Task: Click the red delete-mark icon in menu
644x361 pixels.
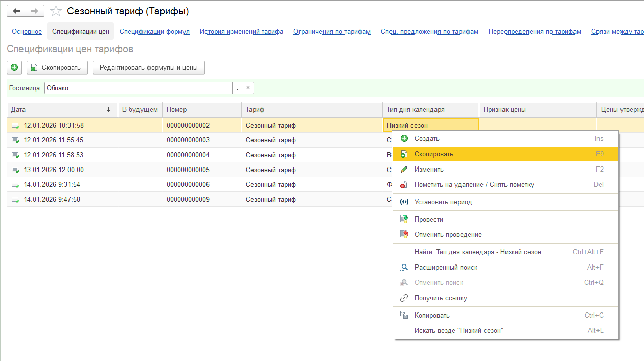Action: tap(404, 184)
